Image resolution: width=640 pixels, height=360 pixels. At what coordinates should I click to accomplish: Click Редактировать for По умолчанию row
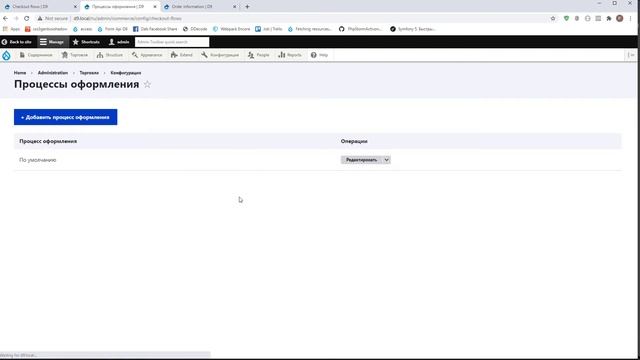(x=361, y=160)
